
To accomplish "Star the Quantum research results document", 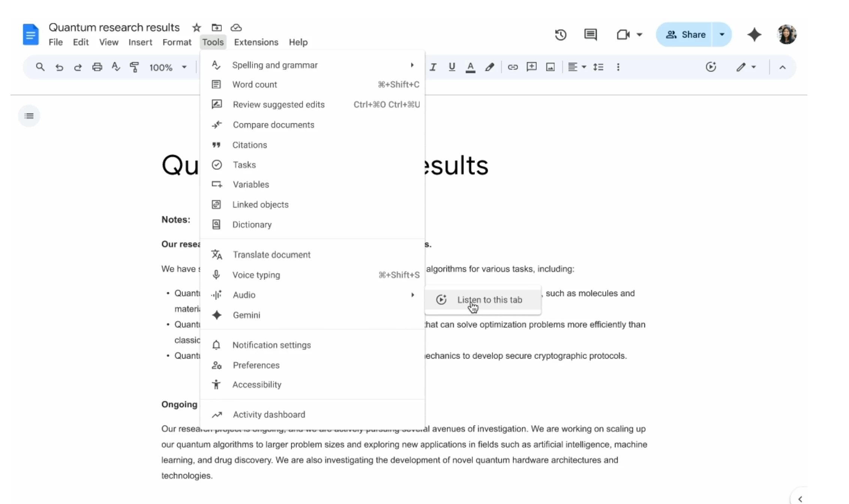I will (196, 27).
